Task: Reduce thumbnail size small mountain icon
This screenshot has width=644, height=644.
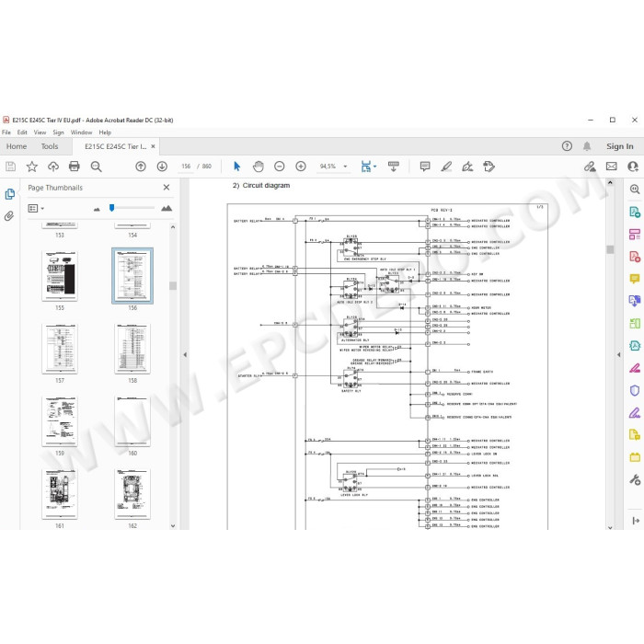Action: (x=97, y=209)
